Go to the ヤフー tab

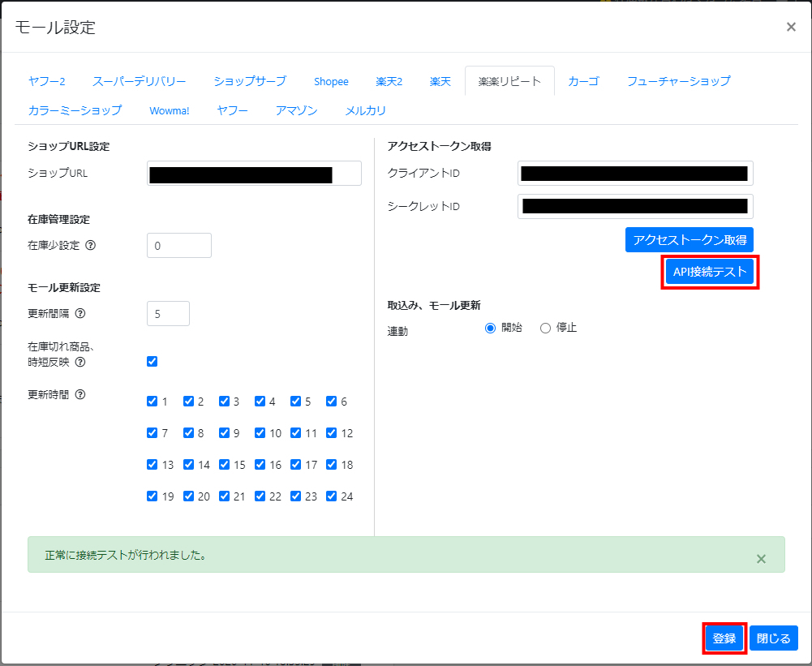point(233,110)
